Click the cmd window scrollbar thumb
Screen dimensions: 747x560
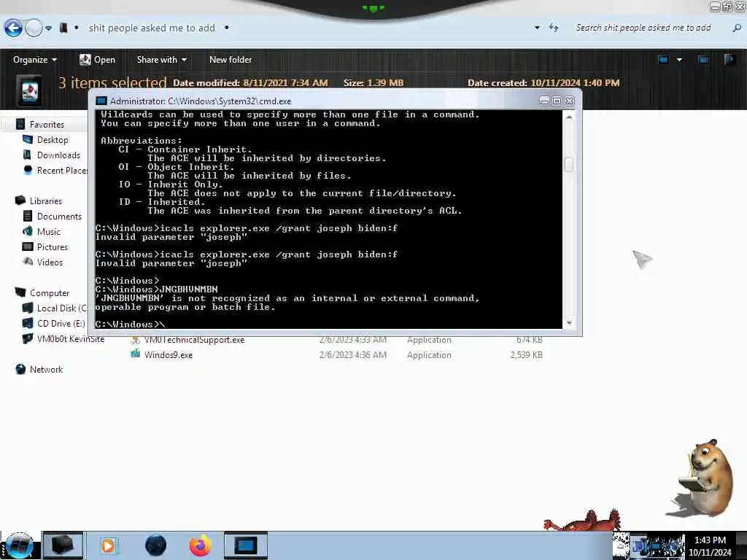[569, 164]
